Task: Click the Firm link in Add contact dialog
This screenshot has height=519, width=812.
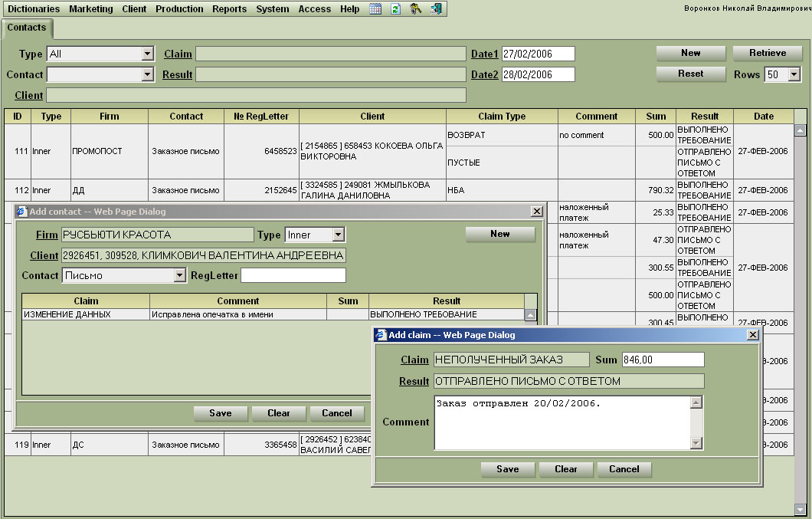Action: tap(47, 235)
